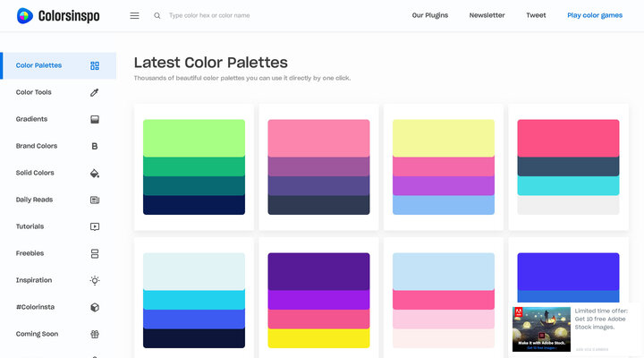Click the search magnifier icon
Viewport: 644px width, 358px height.
pos(157,15)
